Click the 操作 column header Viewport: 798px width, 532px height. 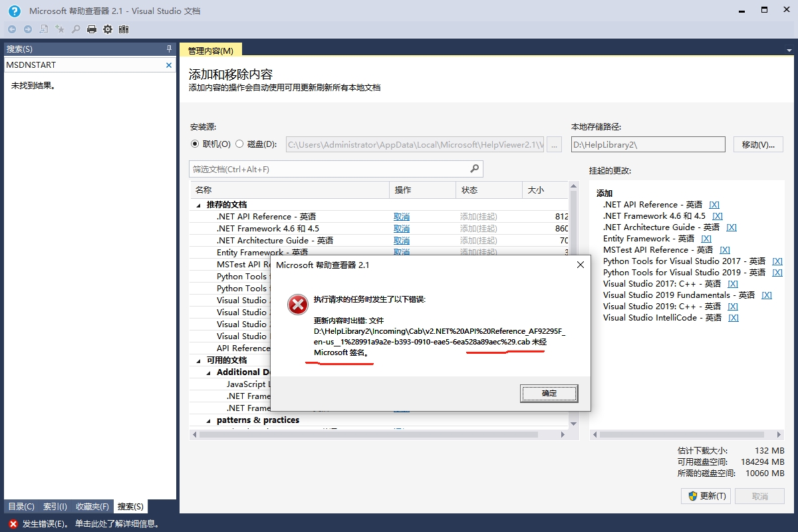[422, 190]
